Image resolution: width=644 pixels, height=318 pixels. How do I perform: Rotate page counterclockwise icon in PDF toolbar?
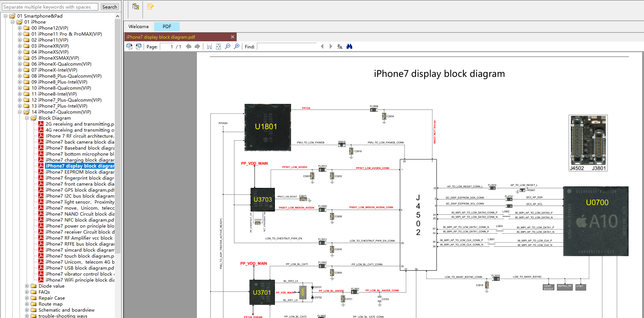click(x=138, y=46)
